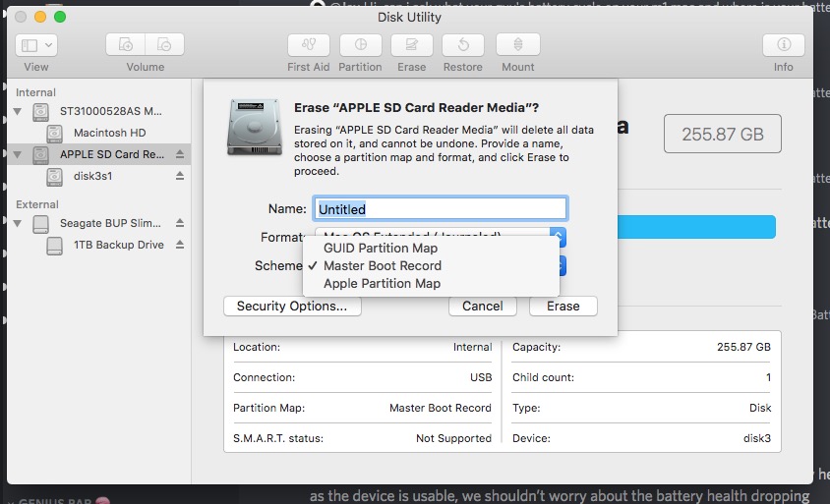Click the Capacity 255.87 GB value
Screen dimensions: 830x504
(x=743, y=347)
